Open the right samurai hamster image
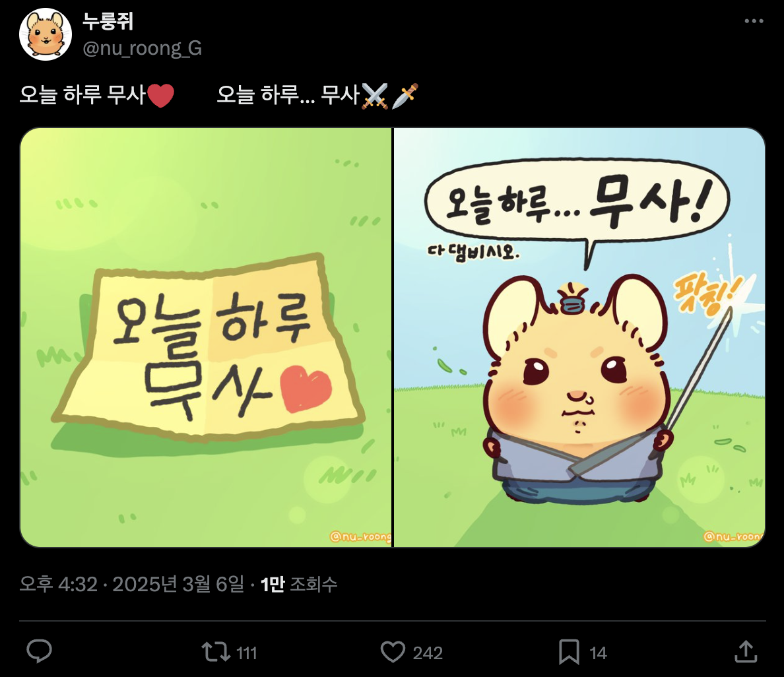Image resolution: width=784 pixels, height=677 pixels. (579, 337)
